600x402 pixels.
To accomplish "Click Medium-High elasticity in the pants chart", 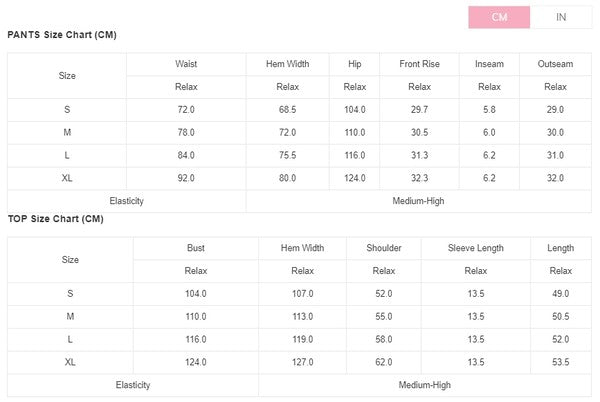I will (420, 201).
